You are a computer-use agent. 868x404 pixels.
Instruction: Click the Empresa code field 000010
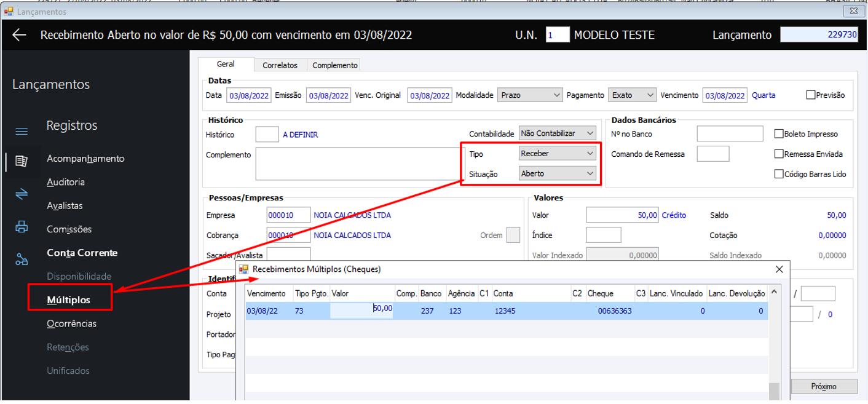pos(288,215)
